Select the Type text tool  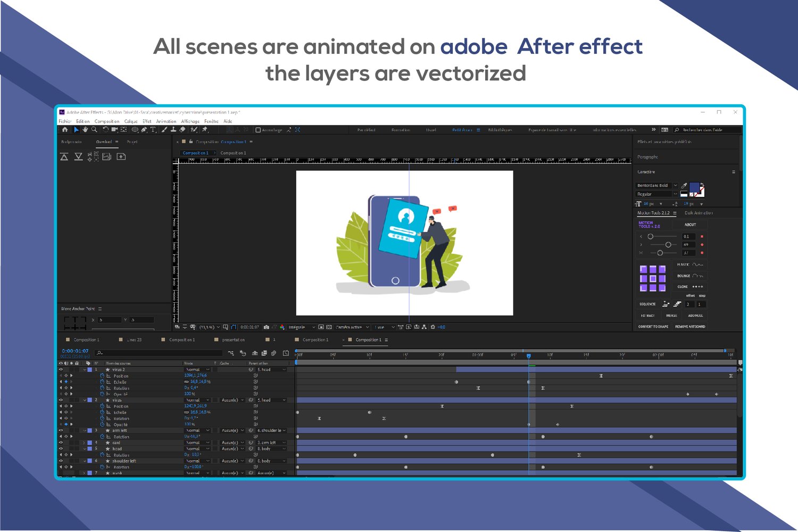[153, 129]
